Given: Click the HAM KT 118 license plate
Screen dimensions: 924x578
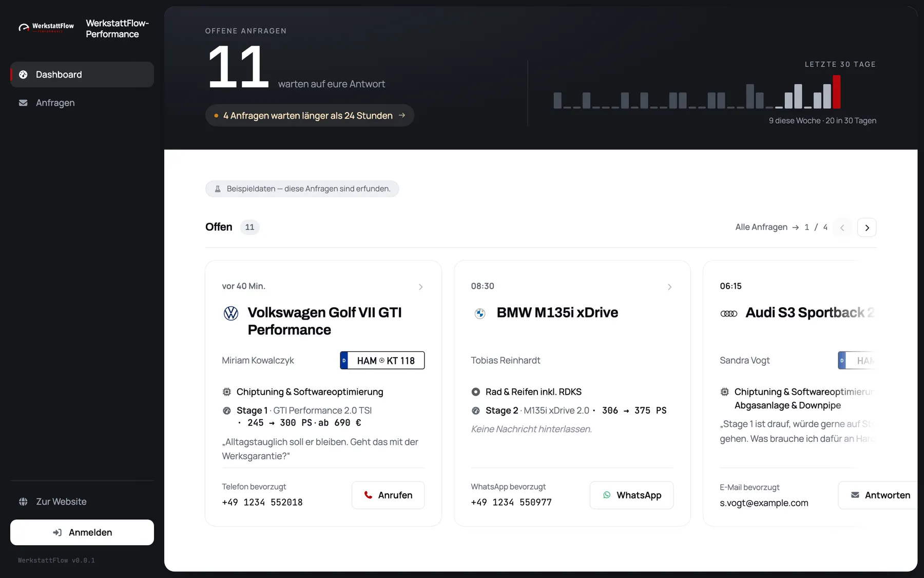Looking at the screenshot, I should (x=382, y=361).
